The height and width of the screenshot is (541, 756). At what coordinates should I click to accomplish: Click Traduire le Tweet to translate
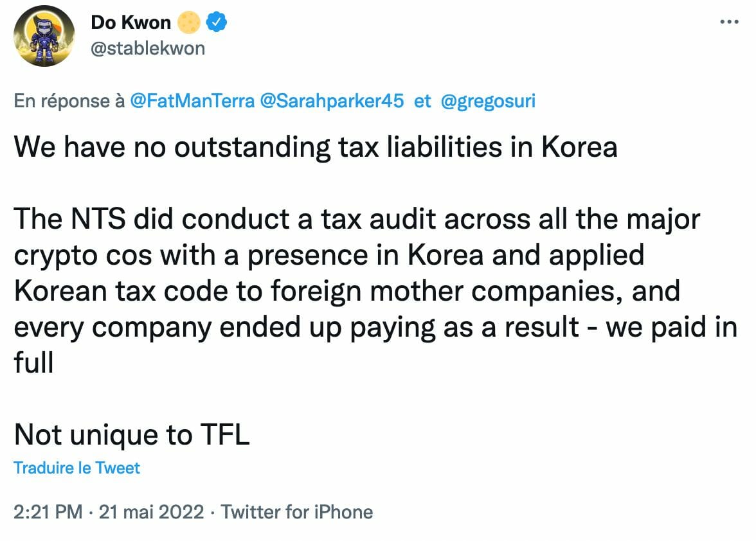point(76,468)
